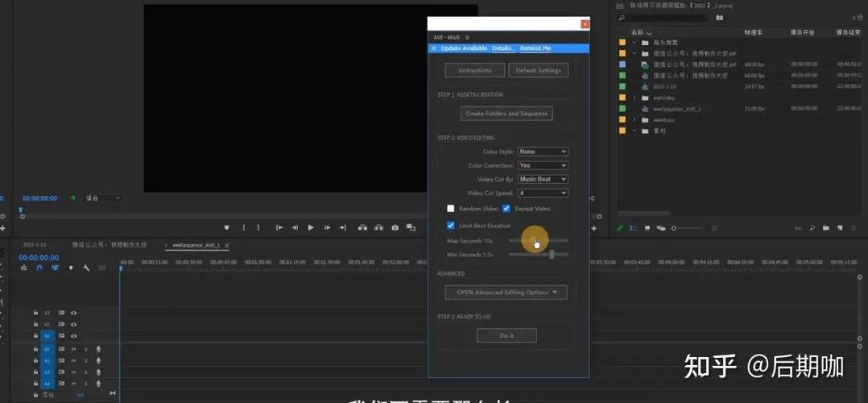Click the Add Marker icon in monitor controls
Viewport: 868px width, 403px height.
click(x=226, y=227)
